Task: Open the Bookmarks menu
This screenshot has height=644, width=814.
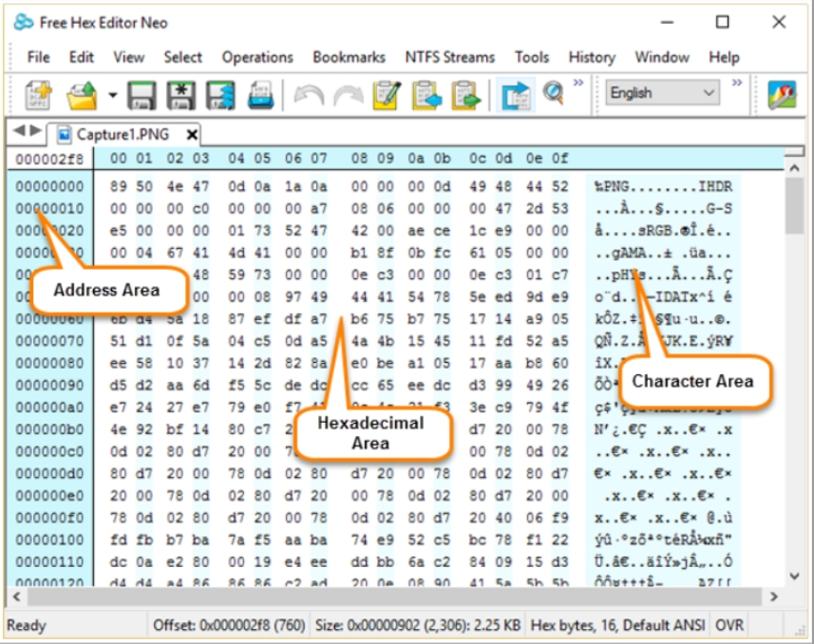Action: (349, 57)
